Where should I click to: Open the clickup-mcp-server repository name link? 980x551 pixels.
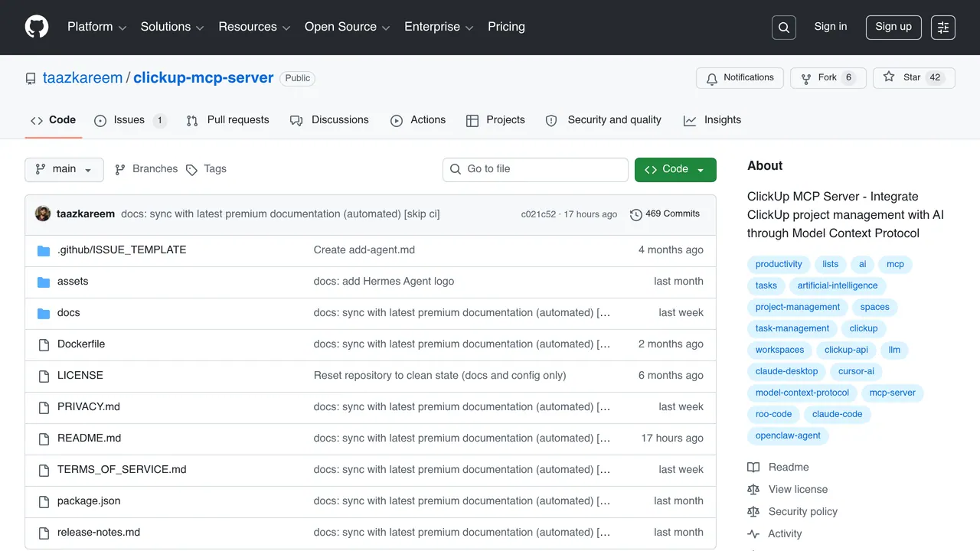204,78
